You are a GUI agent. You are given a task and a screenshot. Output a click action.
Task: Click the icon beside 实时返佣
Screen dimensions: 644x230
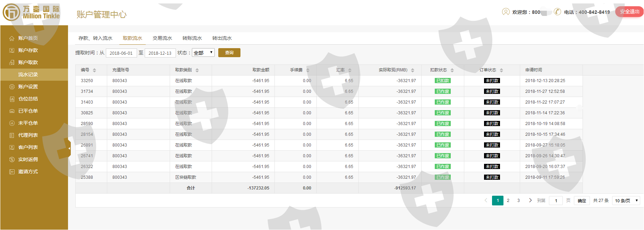pos(12,160)
